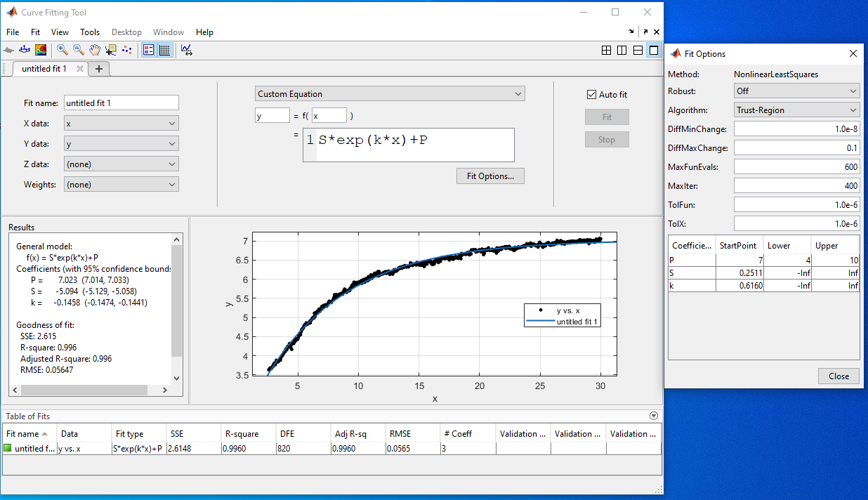Screen dimensions: 868x500
Task: Toggle the plot grid toolbar button
Action: [x=164, y=50]
